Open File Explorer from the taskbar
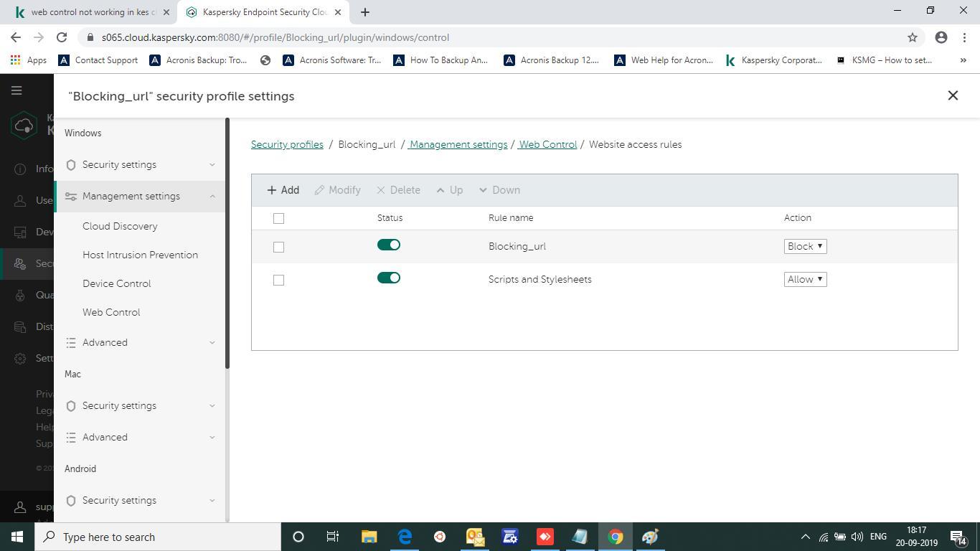980x551 pixels. coord(369,537)
